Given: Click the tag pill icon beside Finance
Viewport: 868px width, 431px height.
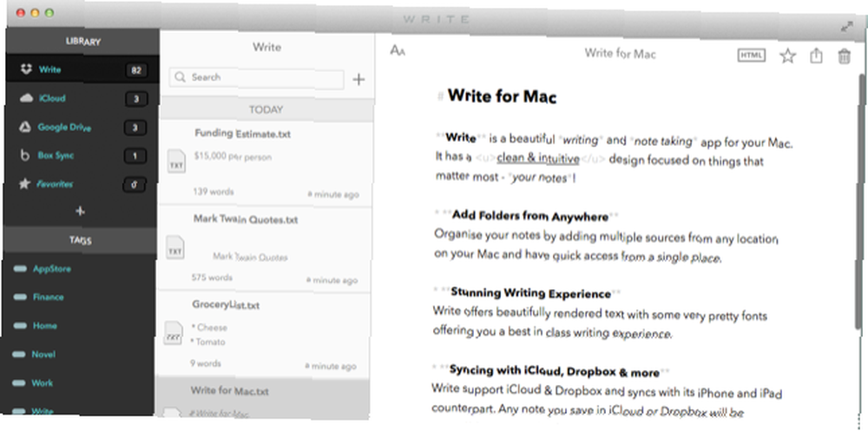Looking at the screenshot, I should click(x=19, y=297).
